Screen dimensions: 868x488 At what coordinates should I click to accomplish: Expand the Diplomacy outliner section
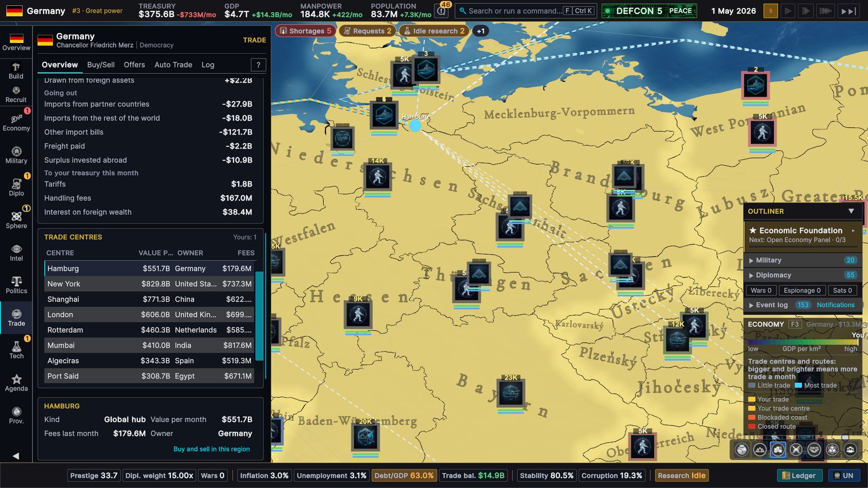tap(803, 275)
